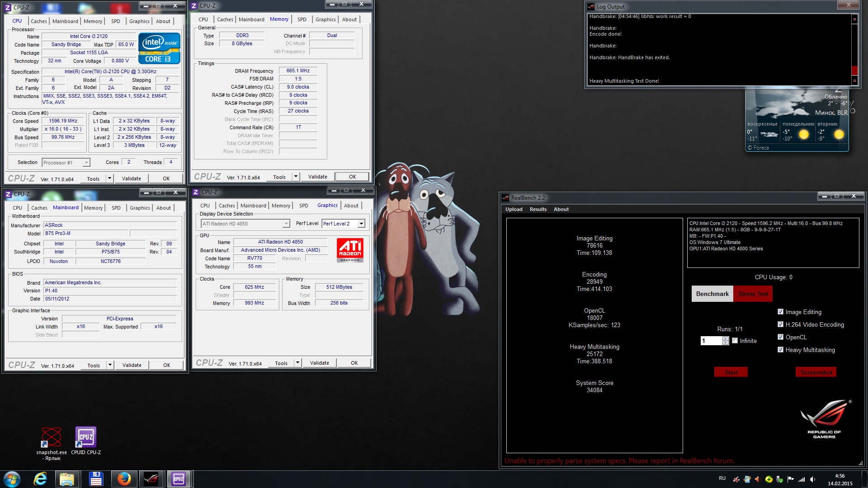This screenshot has width=868, height=488.
Task: Click Validate in the CPU tab window
Action: (132, 178)
